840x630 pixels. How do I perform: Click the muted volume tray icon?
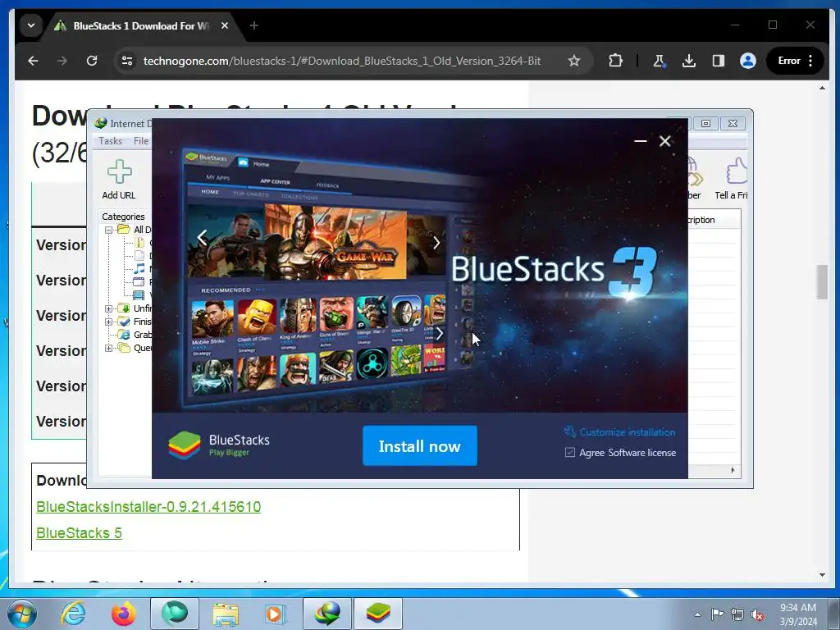point(757,614)
